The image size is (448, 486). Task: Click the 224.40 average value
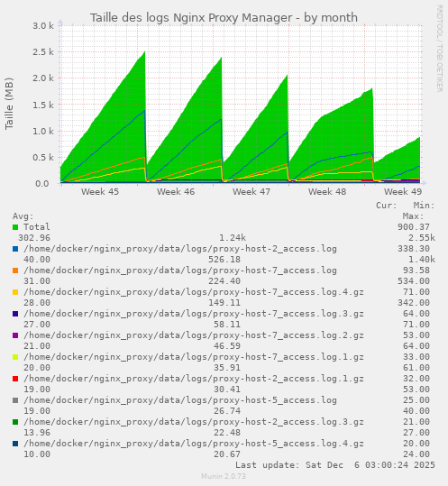pyautogui.click(x=224, y=281)
